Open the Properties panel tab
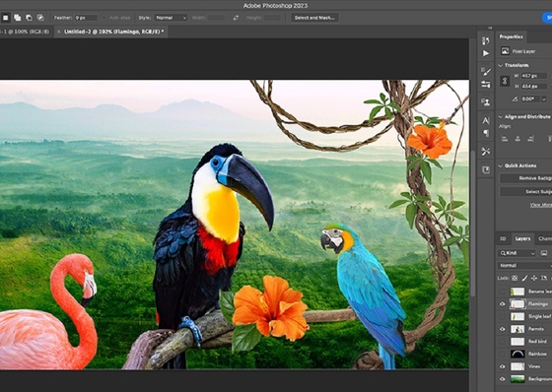The height and width of the screenshot is (392, 552). (x=512, y=37)
